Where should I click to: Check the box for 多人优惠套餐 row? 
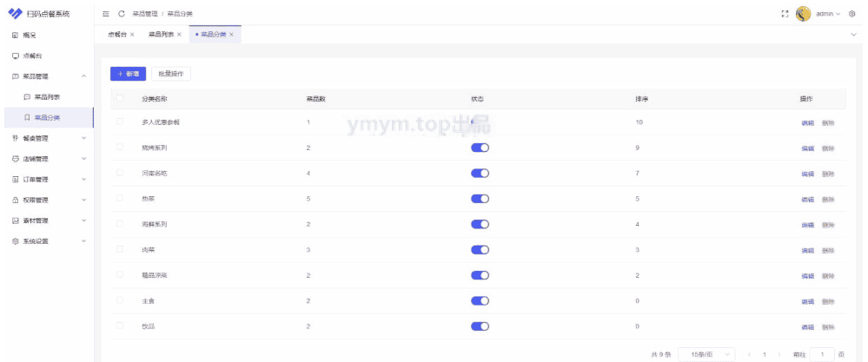point(120,122)
